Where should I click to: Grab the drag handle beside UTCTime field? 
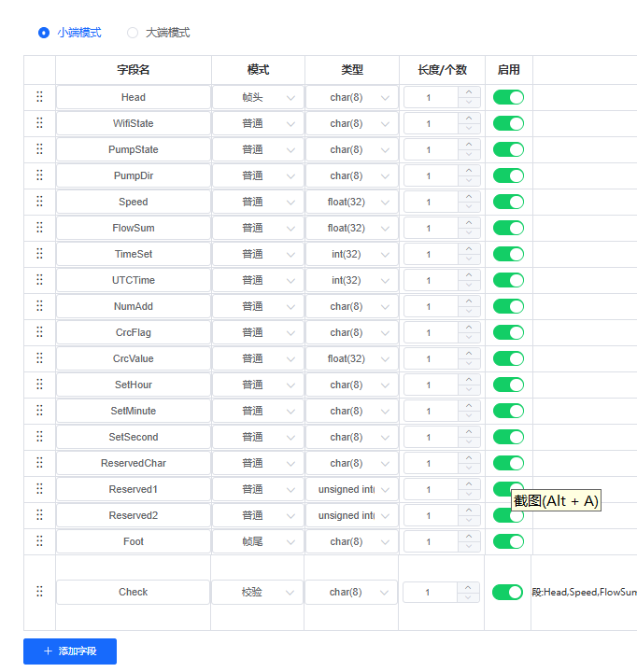(39, 280)
